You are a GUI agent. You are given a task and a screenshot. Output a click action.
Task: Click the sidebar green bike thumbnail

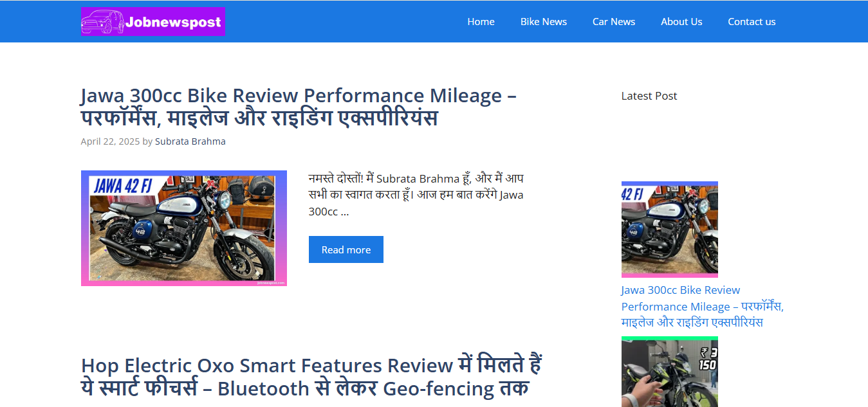[x=670, y=372]
